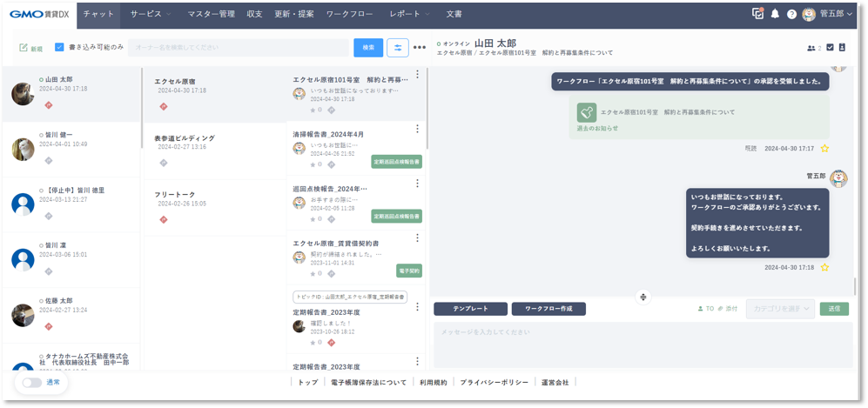Viewport: 868px width, 408px height.
Task: Toggle the checkbox icon in chat header
Action: 830,47
